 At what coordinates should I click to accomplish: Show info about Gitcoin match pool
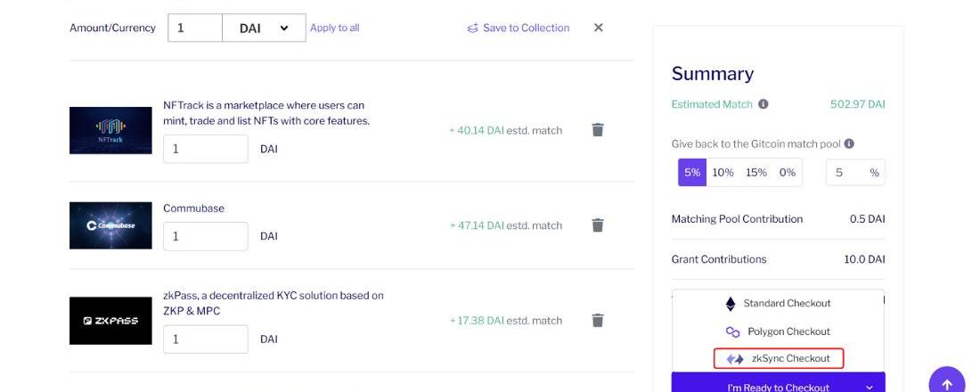coord(849,143)
